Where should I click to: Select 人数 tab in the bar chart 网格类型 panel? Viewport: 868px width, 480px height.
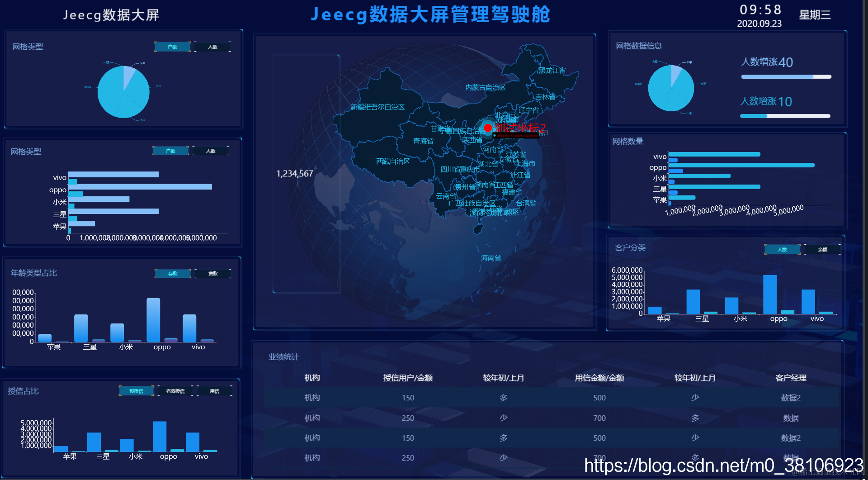pyautogui.click(x=211, y=151)
